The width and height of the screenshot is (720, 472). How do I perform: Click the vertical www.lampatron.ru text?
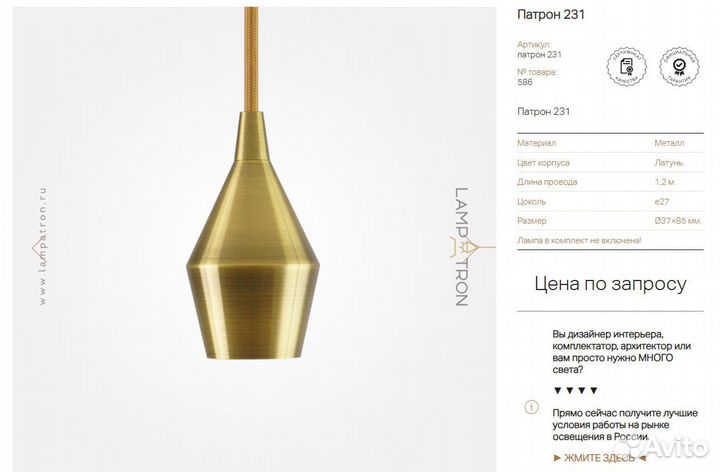click(x=42, y=246)
